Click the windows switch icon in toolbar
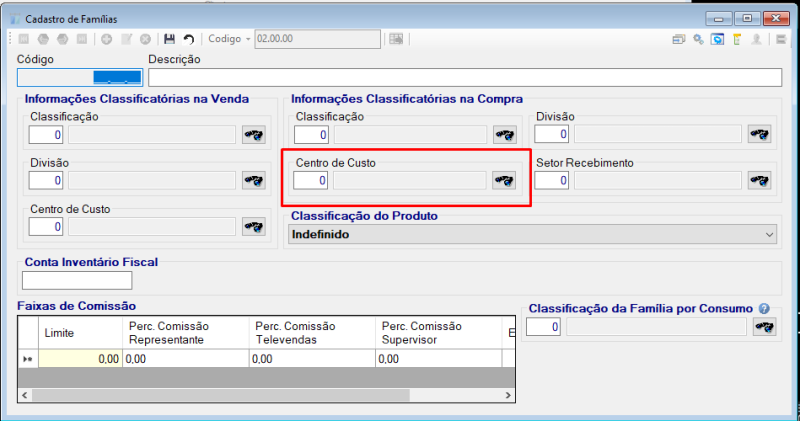 679,39
